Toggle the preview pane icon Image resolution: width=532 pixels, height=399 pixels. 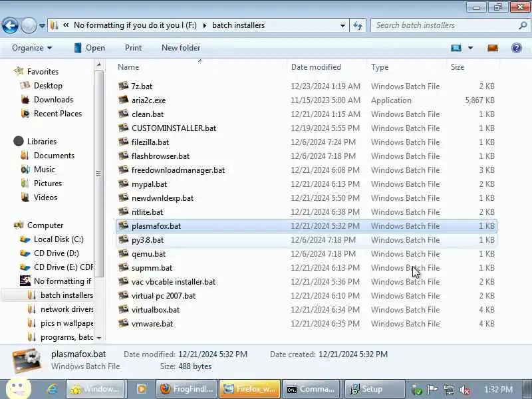point(493,48)
